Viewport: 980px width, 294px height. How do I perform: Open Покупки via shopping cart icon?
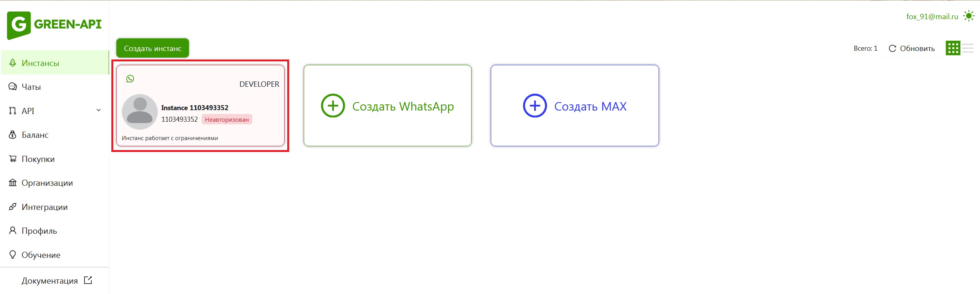click(x=13, y=159)
